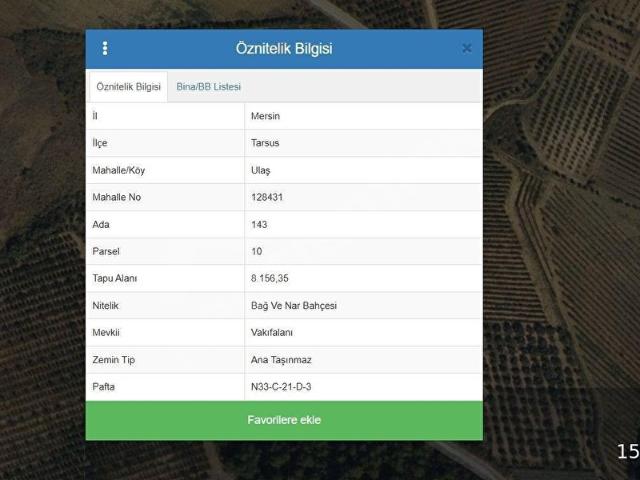Image resolution: width=640 pixels, height=480 pixels.
Task: Click the Parsel row label
Action: (106, 251)
